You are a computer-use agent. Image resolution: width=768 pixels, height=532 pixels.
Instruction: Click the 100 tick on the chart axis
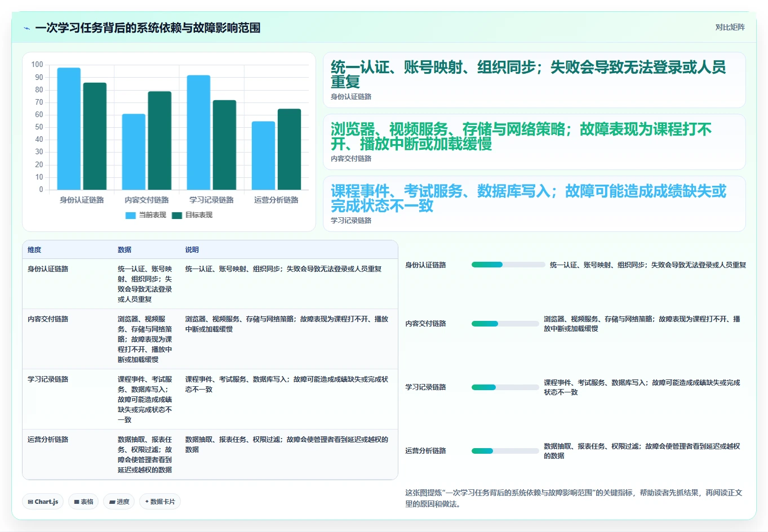point(37,65)
